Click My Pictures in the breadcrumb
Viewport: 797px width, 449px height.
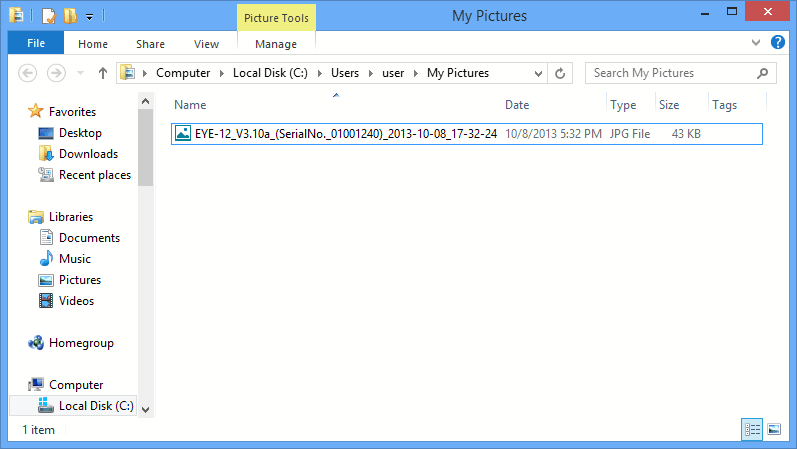click(458, 73)
